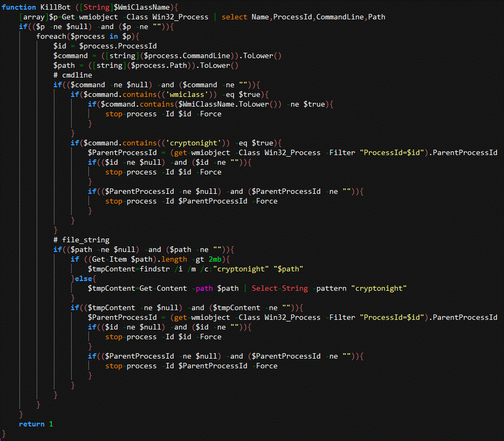504x441 pixels.
Task: Click the [array] type cast before $p
Action: [33, 17]
